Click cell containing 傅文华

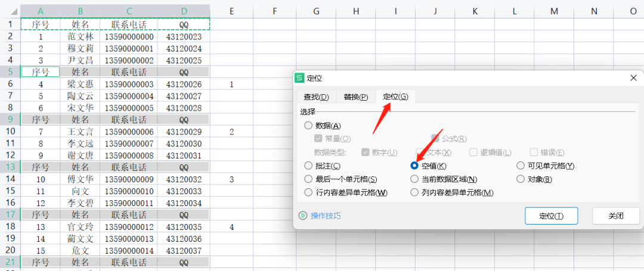click(80, 179)
